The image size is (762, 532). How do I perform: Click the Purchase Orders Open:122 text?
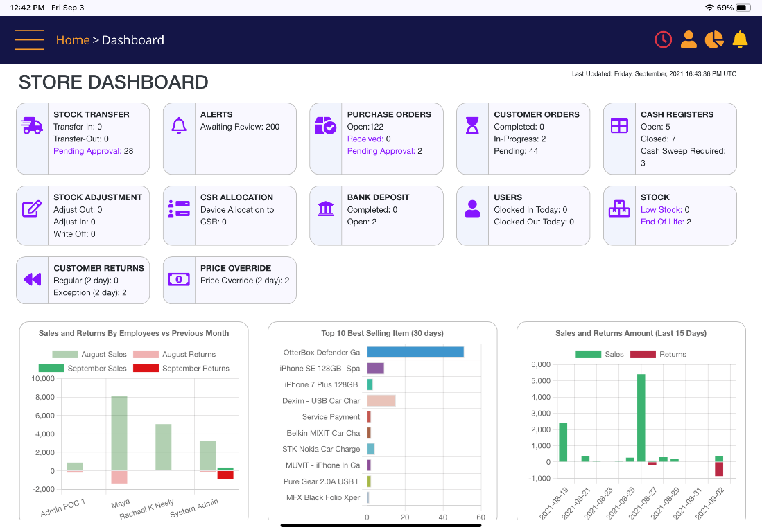click(365, 127)
